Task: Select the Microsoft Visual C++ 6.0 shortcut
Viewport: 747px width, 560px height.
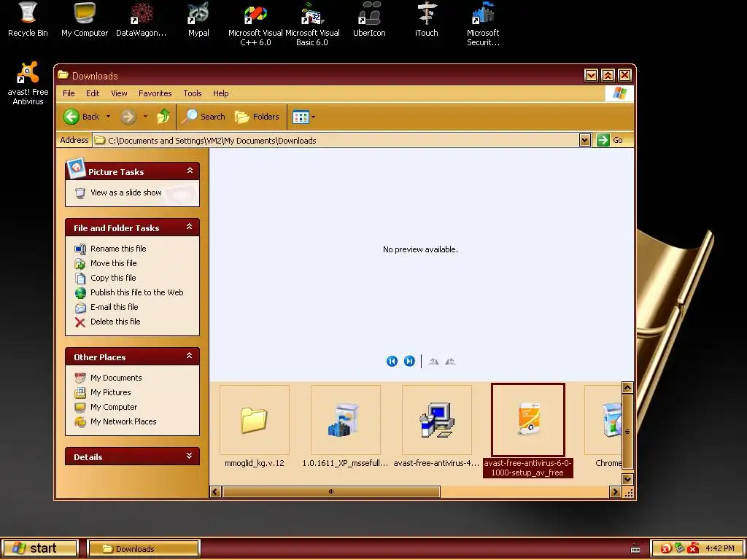Action: [x=255, y=24]
